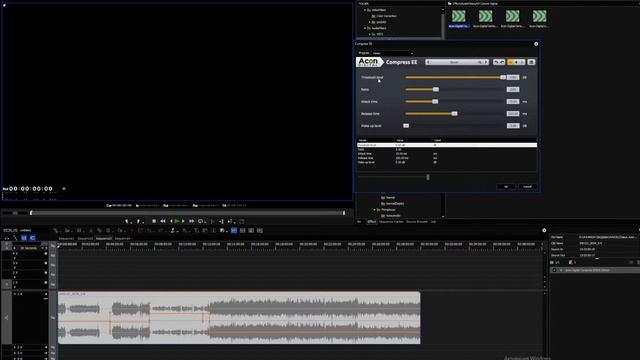Click the Threshold level value field

[513, 77]
